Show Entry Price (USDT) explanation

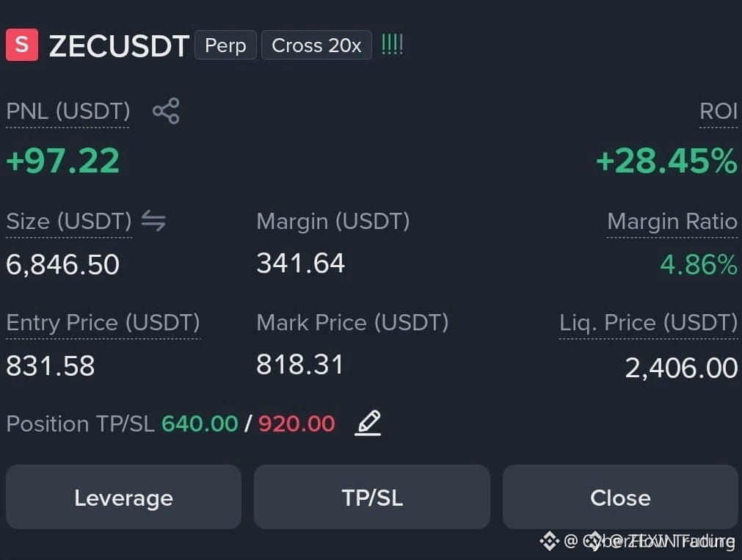(103, 323)
